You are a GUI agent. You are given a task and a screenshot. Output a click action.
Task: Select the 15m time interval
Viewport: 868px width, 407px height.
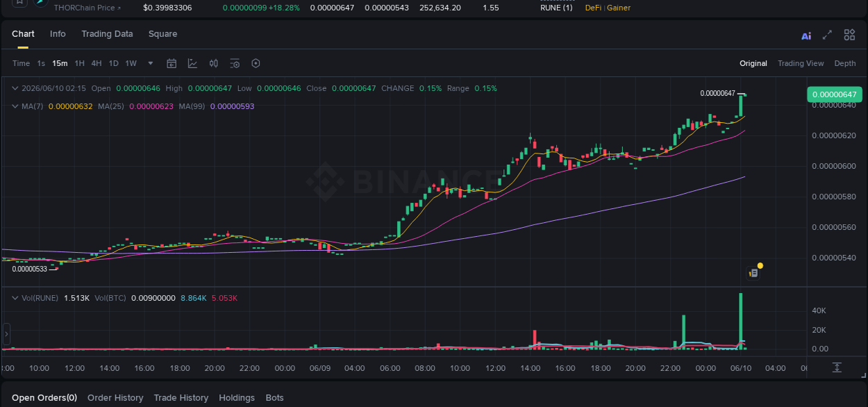pyautogui.click(x=60, y=63)
